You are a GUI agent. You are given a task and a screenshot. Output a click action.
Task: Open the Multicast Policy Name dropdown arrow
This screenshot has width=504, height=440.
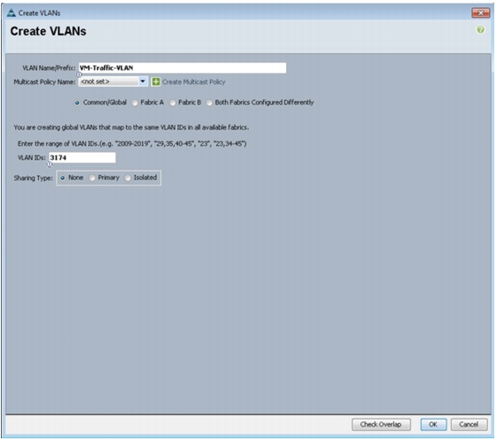pos(143,81)
